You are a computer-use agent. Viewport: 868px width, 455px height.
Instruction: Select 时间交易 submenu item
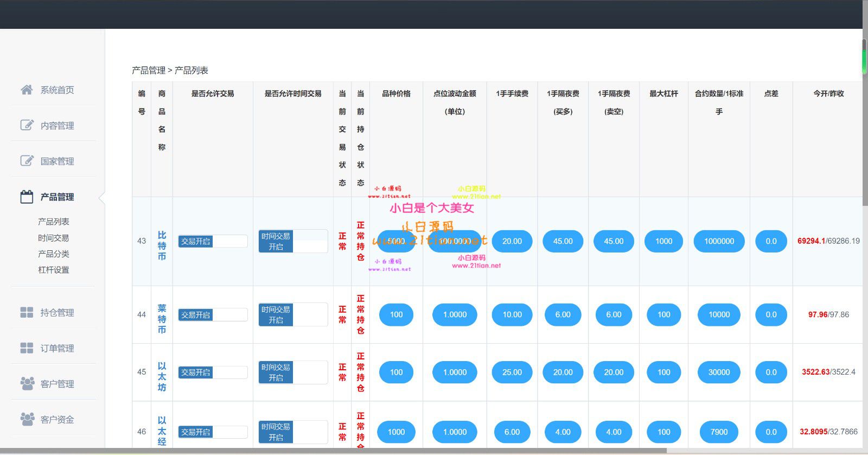coord(54,238)
